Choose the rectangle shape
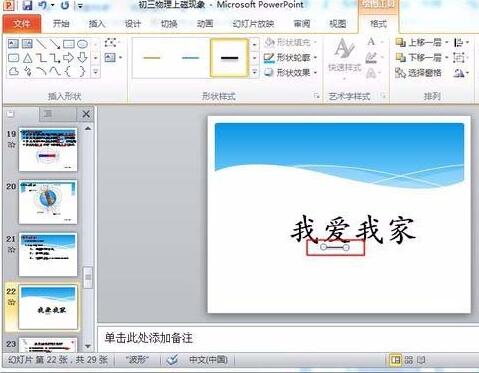 pyautogui.click(x=69, y=44)
